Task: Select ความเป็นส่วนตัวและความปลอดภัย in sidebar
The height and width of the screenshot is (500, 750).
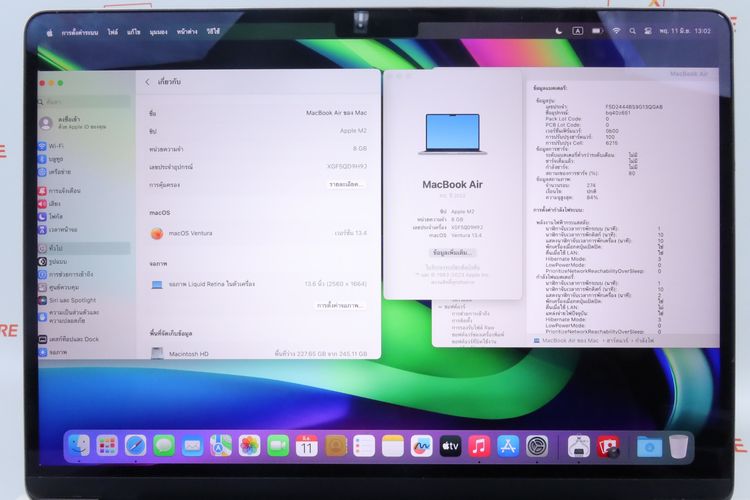Action: tap(69, 316)
